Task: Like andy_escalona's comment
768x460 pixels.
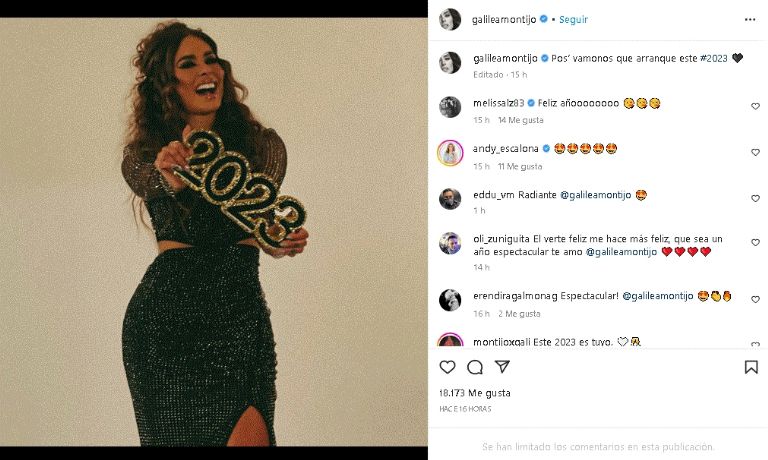Action: [755, 152]
